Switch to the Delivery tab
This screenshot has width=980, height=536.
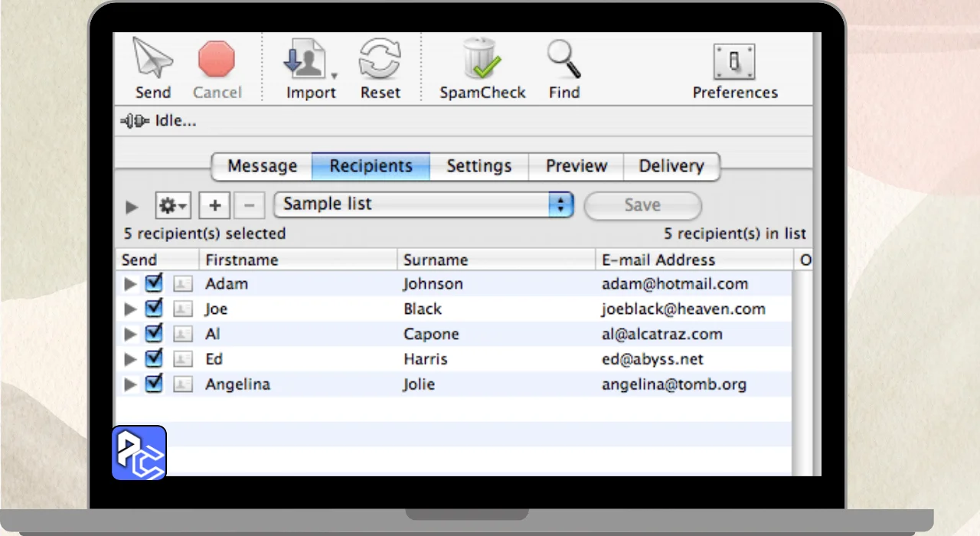pyautogui.click(x=671, y=166)
